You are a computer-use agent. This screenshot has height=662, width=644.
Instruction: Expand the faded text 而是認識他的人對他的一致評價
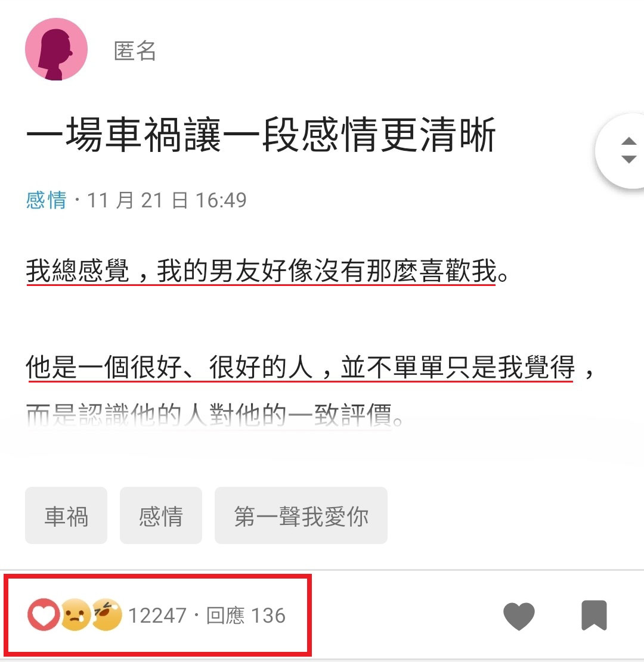215,415
